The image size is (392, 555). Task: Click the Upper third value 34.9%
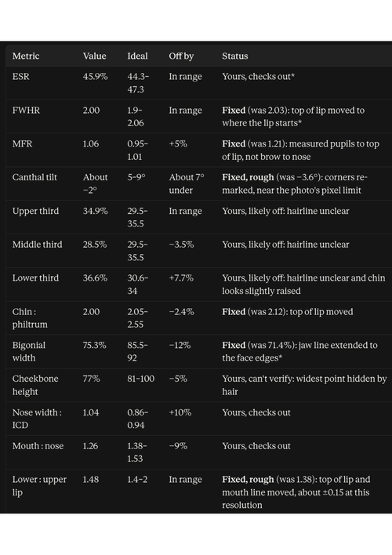95,211
